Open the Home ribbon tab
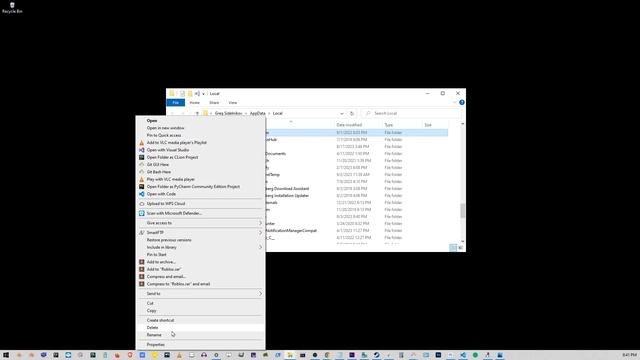The height and width of the screenshot is (360, 640). click(195, 102)
